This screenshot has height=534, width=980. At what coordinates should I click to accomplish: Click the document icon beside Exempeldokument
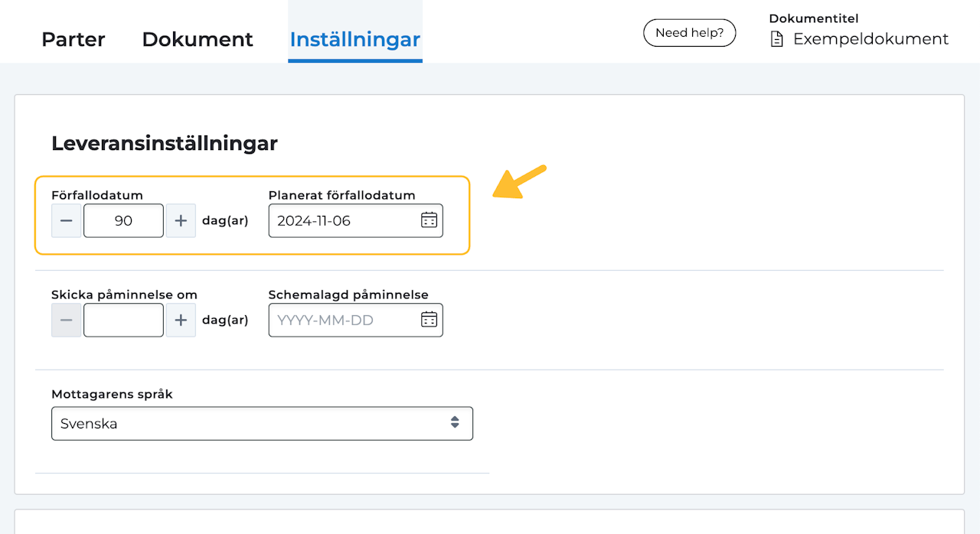(776, 39)
